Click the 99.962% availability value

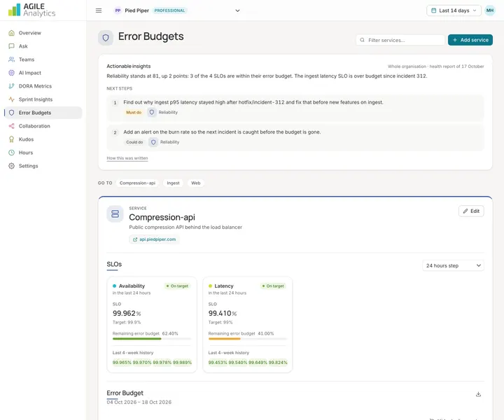click(127, 314)
